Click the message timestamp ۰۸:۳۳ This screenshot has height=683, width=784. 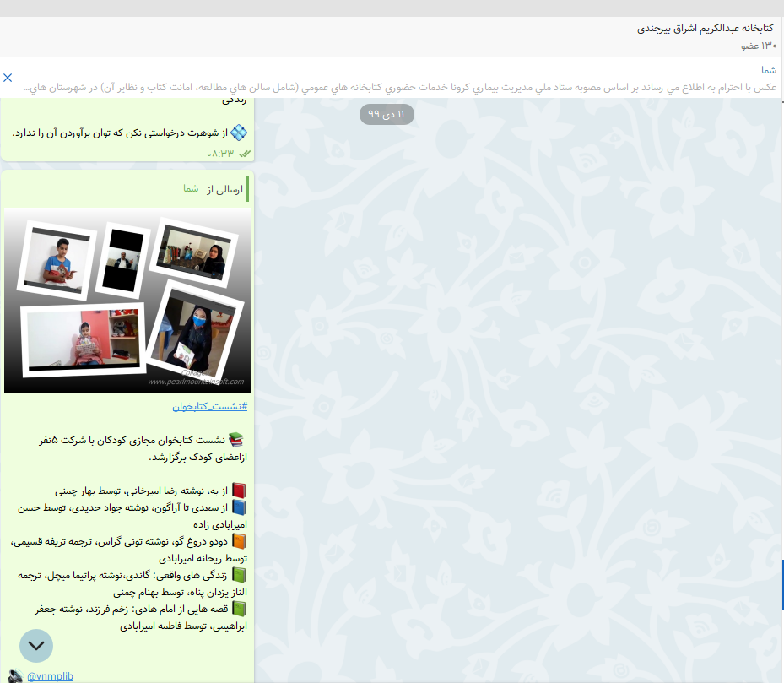pos(220,154)
